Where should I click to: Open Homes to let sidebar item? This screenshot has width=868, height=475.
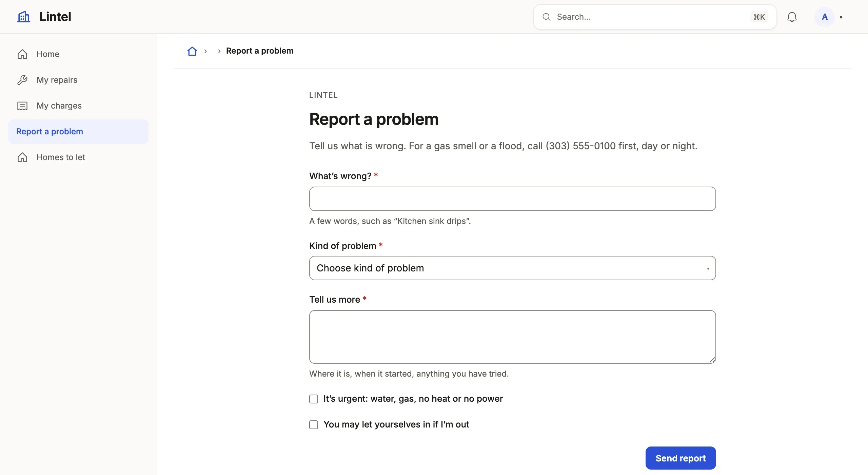(78, 157)
